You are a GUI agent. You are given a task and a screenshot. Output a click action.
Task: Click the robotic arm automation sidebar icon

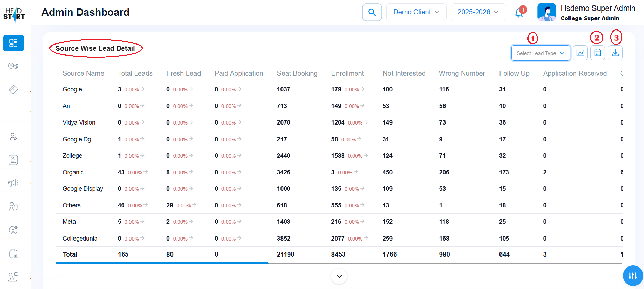(13, 276)
